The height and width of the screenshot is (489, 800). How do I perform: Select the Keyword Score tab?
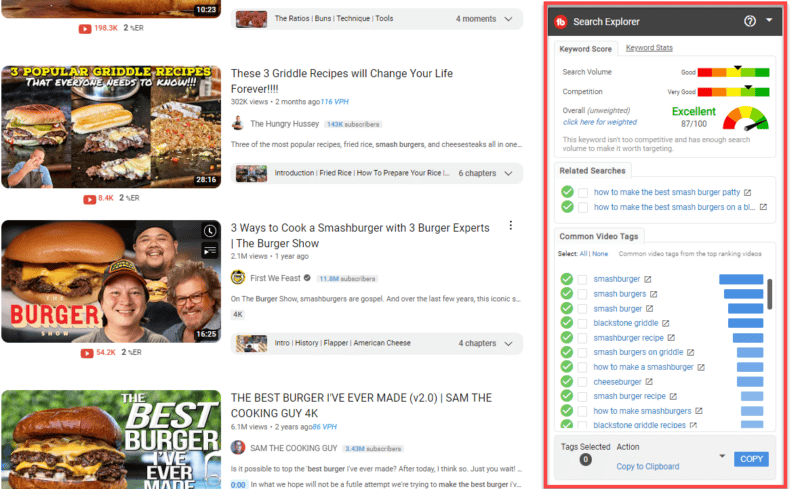[x=585, y=49]
